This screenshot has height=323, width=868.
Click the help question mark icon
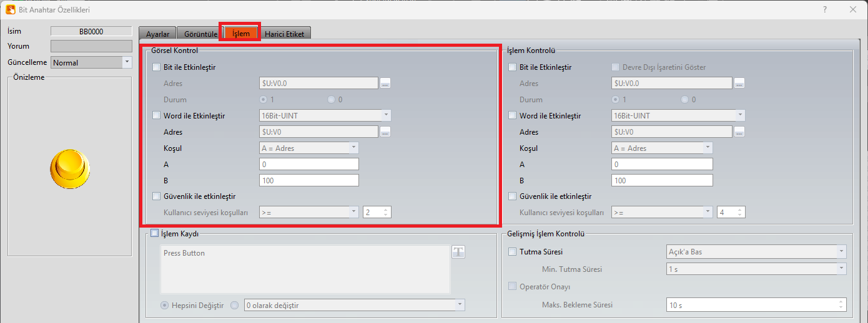[x=825, y=9]
